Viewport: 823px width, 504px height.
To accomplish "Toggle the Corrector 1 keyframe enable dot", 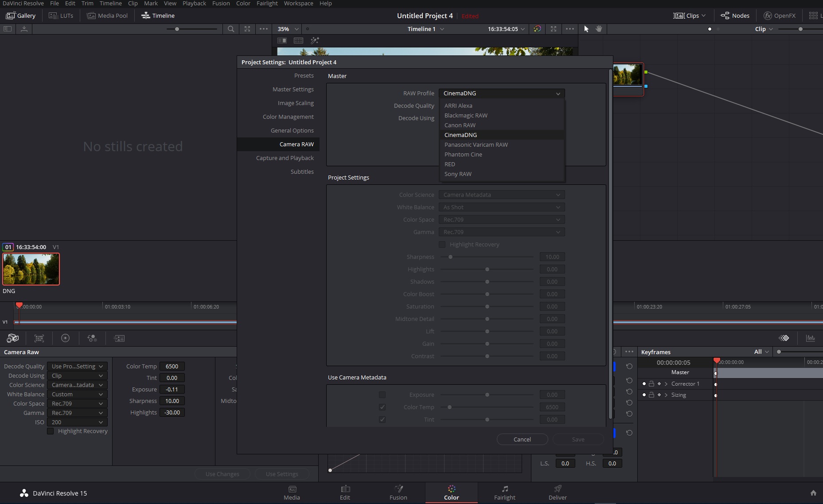I will coord(644,384).
